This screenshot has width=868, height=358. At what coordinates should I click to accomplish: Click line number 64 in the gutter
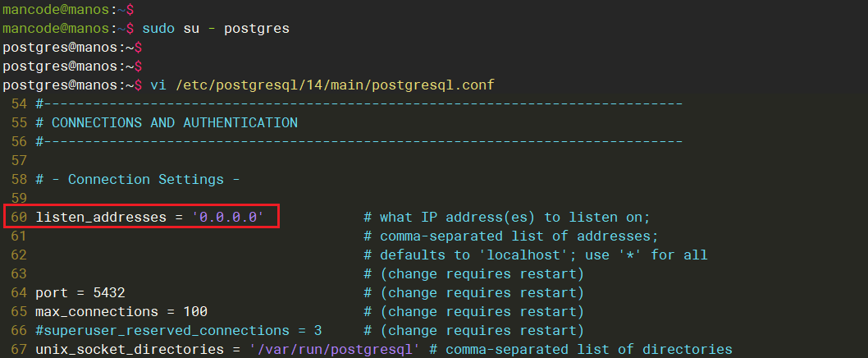tap(19, 293)
